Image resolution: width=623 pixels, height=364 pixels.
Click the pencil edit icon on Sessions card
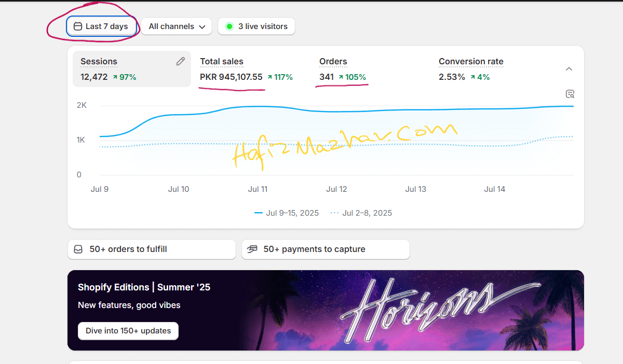click(181, 62)
